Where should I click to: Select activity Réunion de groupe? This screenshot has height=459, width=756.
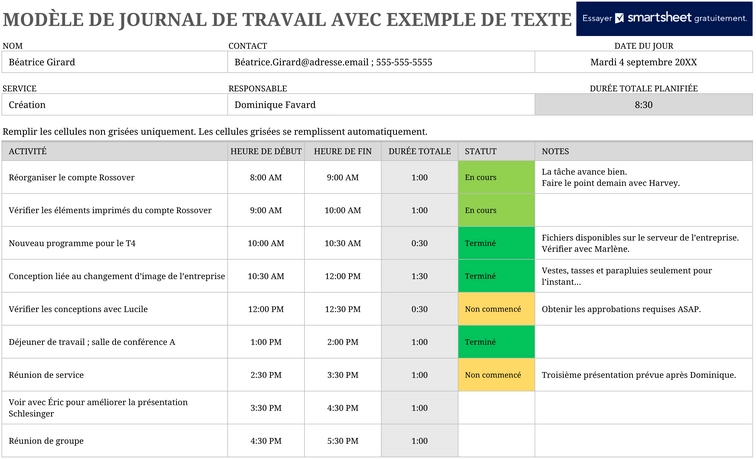(114, 441)
